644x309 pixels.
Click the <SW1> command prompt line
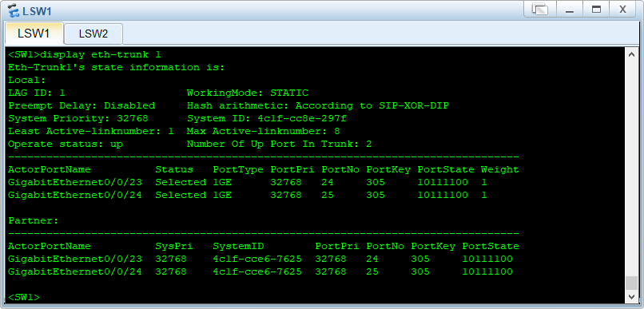[24, 297]
